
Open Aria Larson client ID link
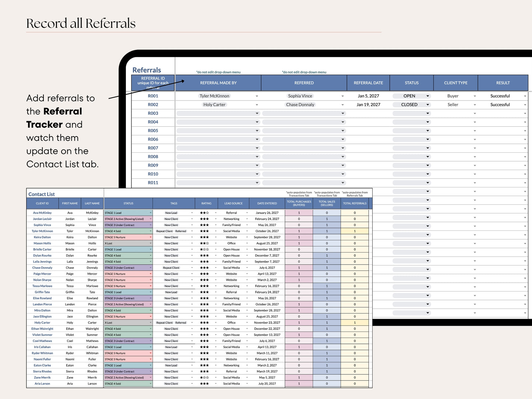pos(42,384)
